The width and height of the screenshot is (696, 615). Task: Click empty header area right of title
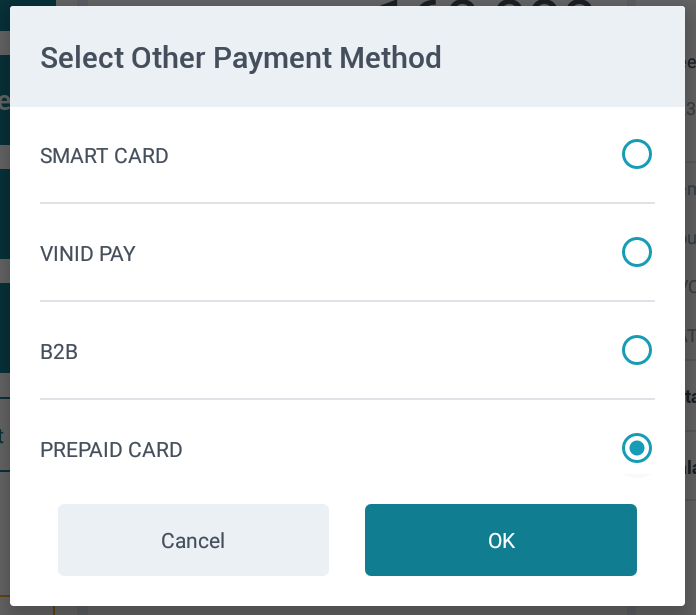click(560, 58)
